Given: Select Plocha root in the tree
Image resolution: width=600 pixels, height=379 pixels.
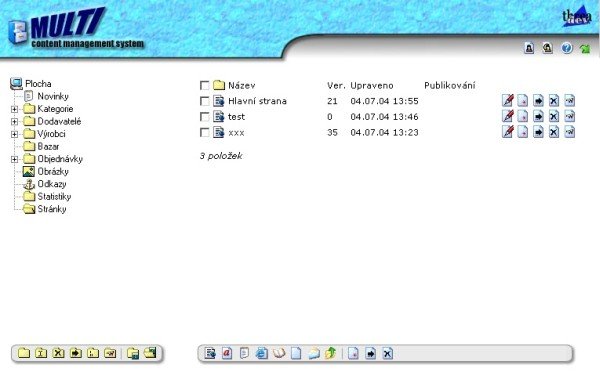Looking at the screenshot, I should [x=38, y=83].
